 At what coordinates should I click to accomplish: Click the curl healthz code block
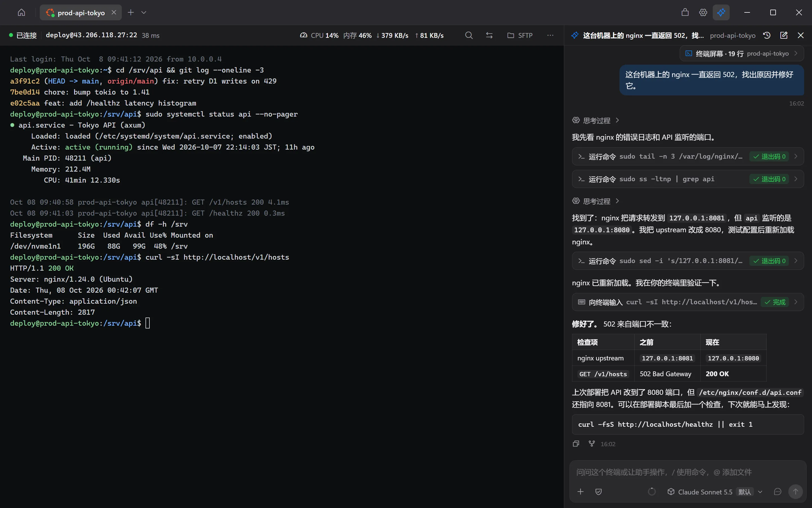(688, 424)
